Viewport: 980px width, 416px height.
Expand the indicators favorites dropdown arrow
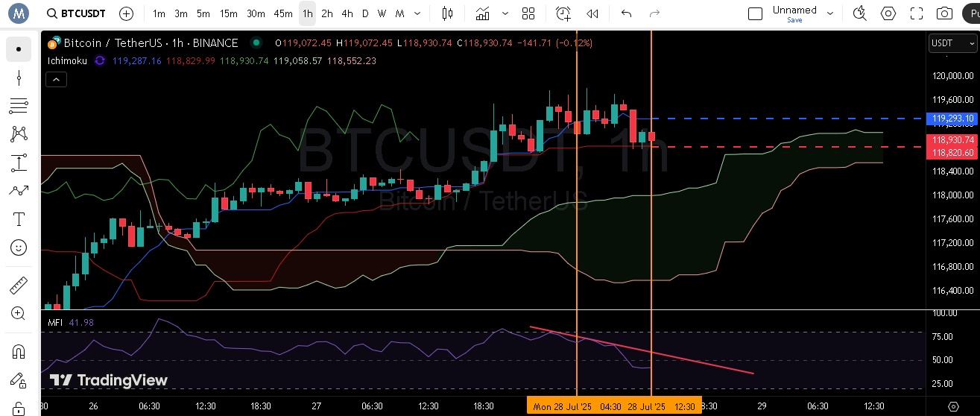[x=506, y=13]
